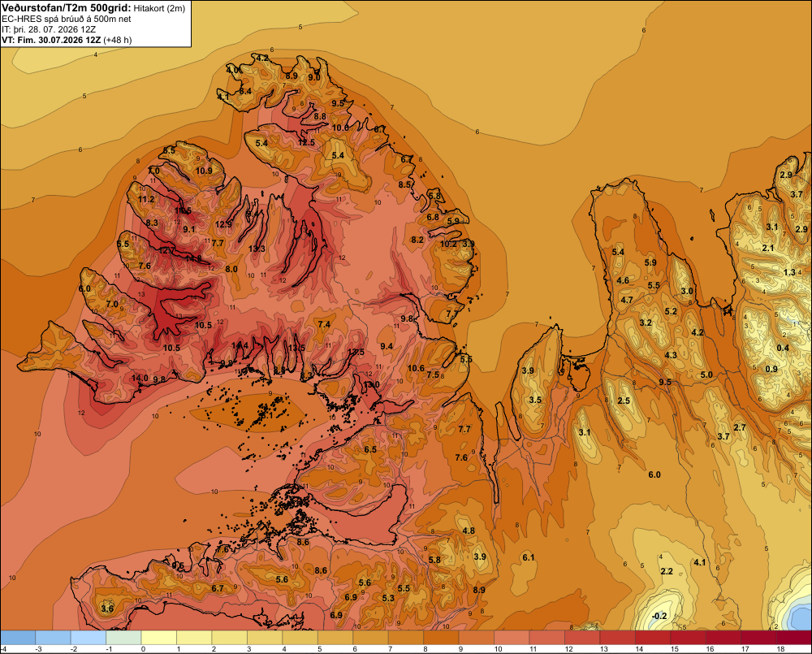Select the temperature value 8.2
The image size is (812, 654).
(x=417, y=240)
